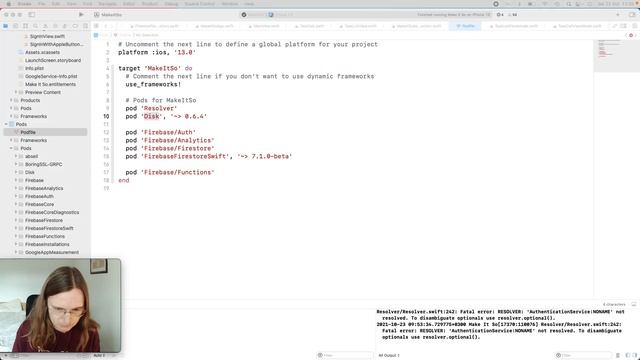640x360 pixels.
Task: Expand the FirebaseAuth group
Action: point(16,196)
